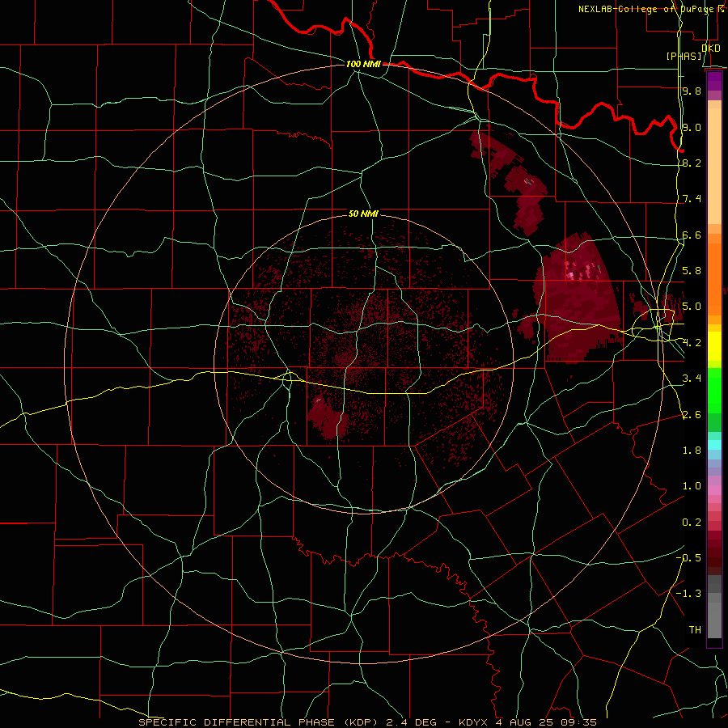Image resolution: width=728 pixels, height=728 pixels.
Task: Select the 1.8 value on the color scale
Action: pos(692,451)
